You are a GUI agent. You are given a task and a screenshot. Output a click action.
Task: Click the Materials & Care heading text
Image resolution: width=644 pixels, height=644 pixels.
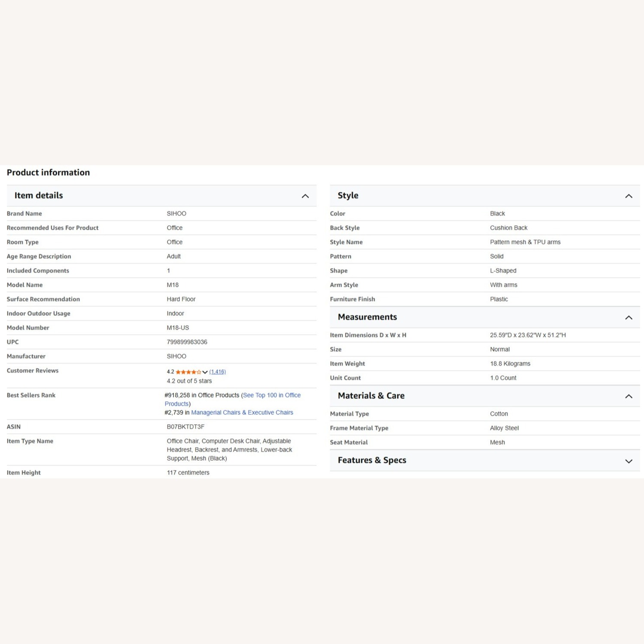click(x=371, y=395)
